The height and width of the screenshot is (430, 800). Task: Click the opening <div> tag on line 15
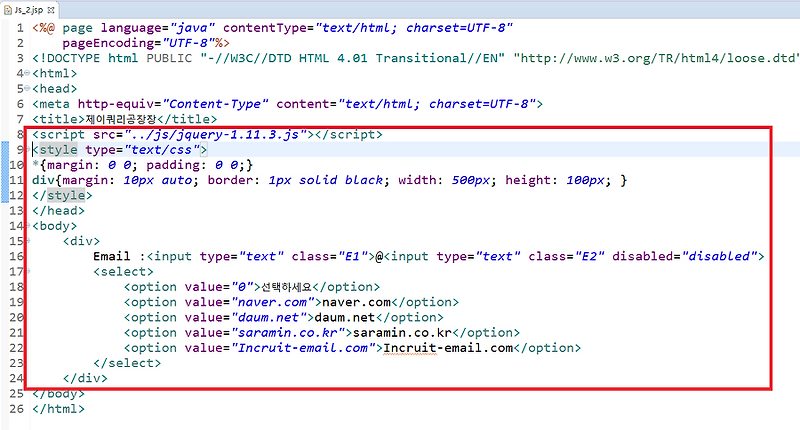[82, 241]
